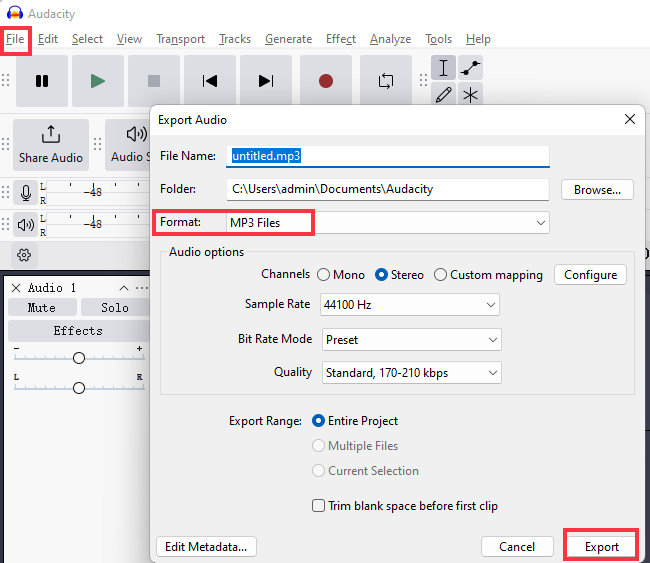The width and height of the screenshot is (650, 563).
Task: Select the Selection (I-beam) tool
Action: tap(444, 68)
